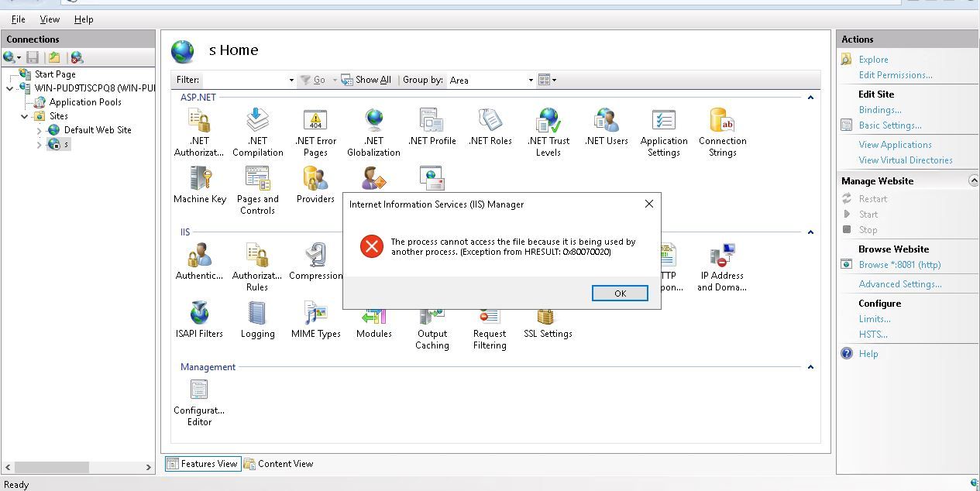This screenshot has width=980, height=491.
Task: Collapse the Management group
Action: click(x=810, y=367)
